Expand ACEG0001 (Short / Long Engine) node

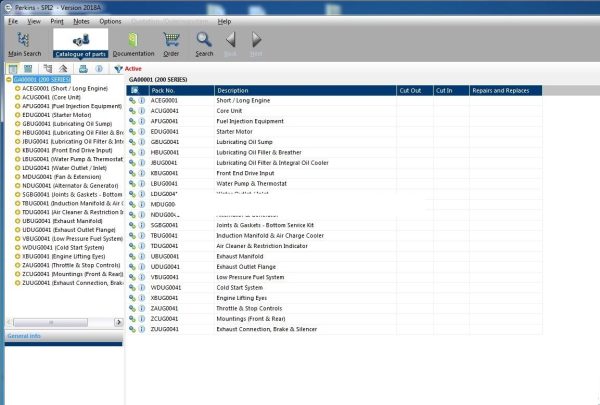tap(17, 88)
